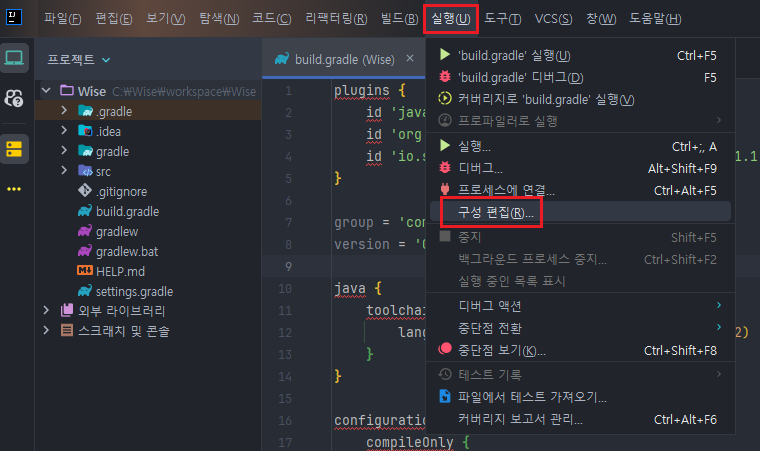Select gradlew.bat in project tree
The height and width of the screenshot is (451, 760).
tap(127, 251)
